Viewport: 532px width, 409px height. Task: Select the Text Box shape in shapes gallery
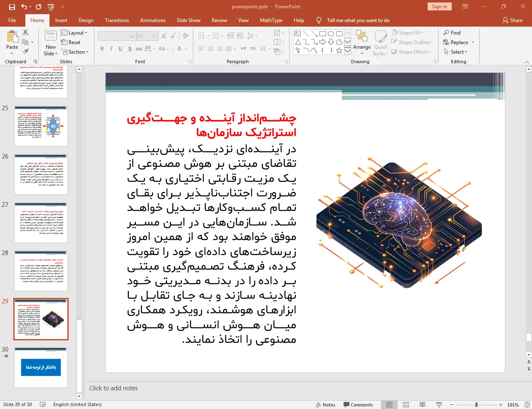(298, 34)
